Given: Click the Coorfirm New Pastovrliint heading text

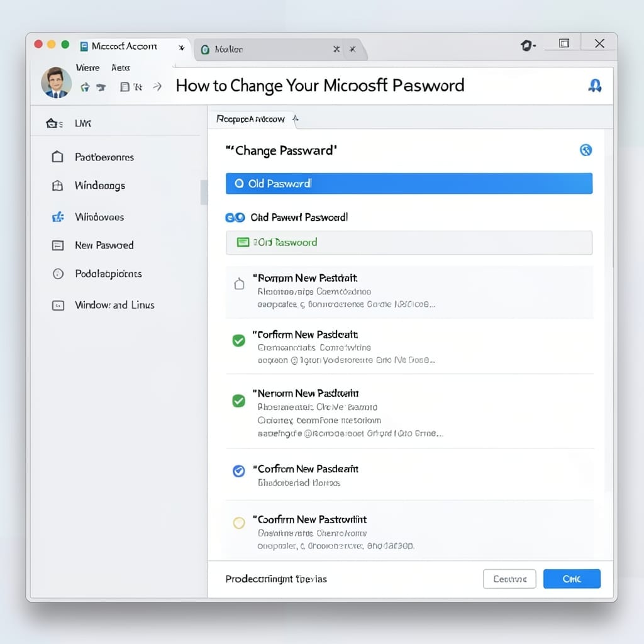Looking at the screenshot, I should [x=309, y=519].
